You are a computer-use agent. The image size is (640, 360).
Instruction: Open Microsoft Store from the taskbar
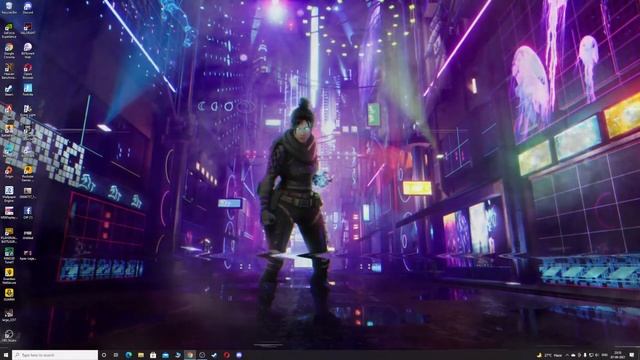tap(153, 355)
